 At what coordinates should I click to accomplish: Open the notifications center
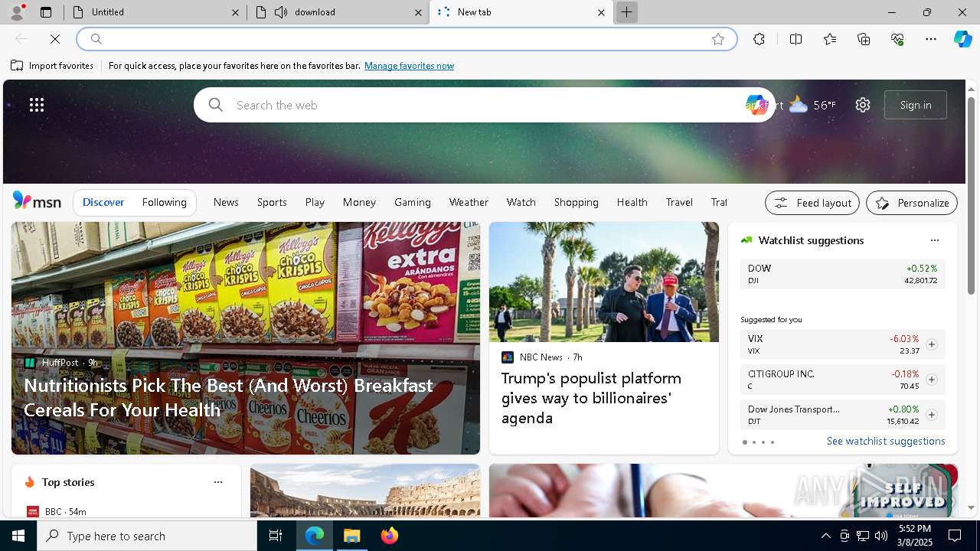pos(955,536)
